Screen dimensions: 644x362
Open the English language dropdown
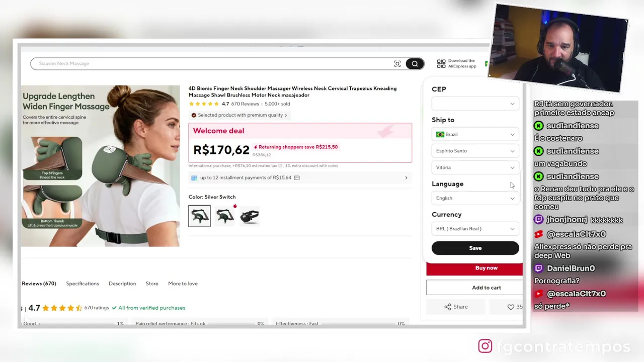[475, 198]
